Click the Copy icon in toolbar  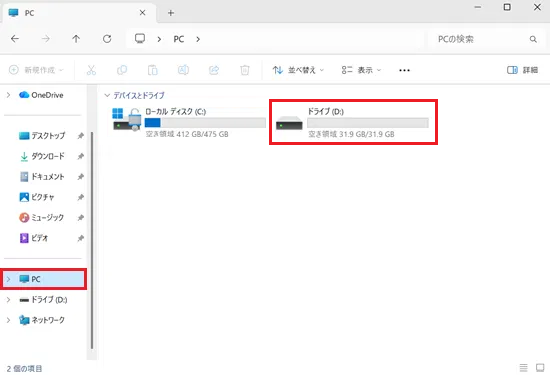pyautogui.click(x=122, y=70)
